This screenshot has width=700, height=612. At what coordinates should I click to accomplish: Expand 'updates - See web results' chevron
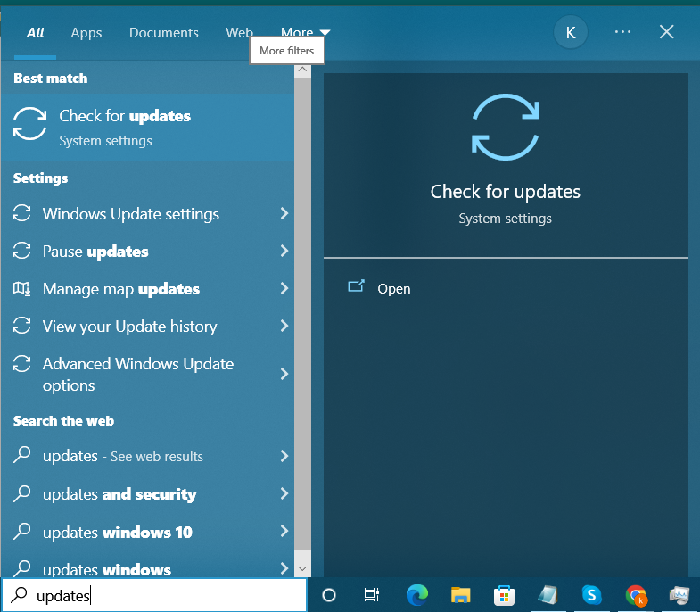click(x=284, y=456)
